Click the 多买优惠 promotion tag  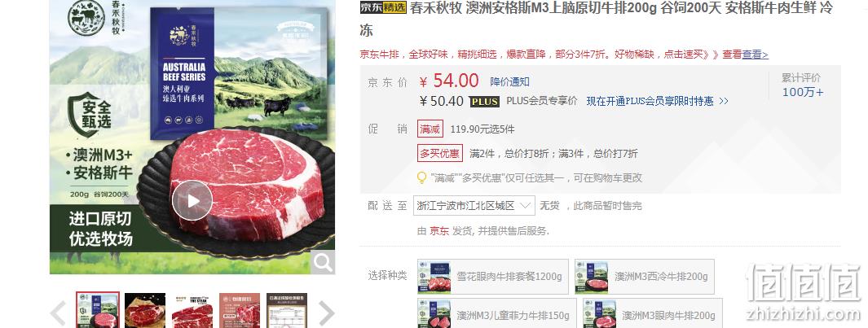[440, 153]
